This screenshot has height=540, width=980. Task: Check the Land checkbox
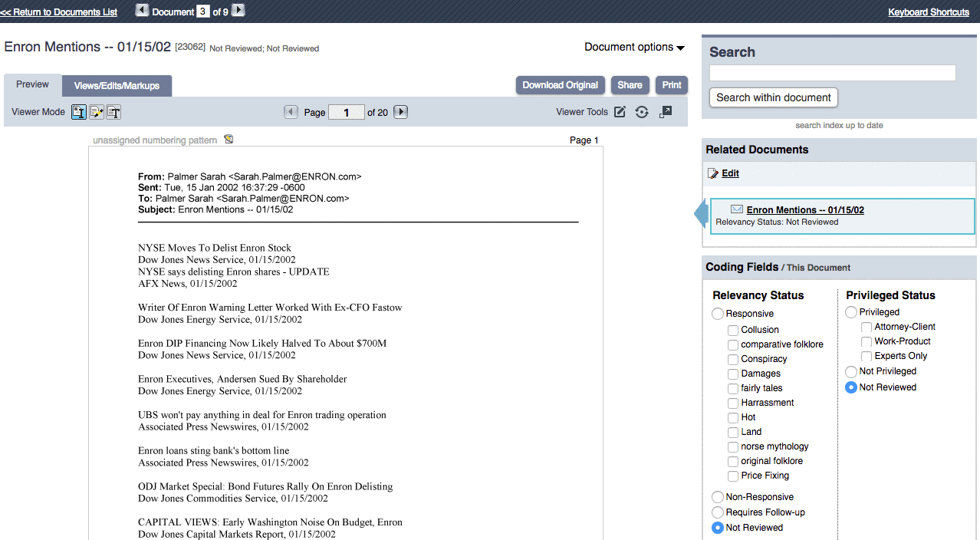pos(733,432)
